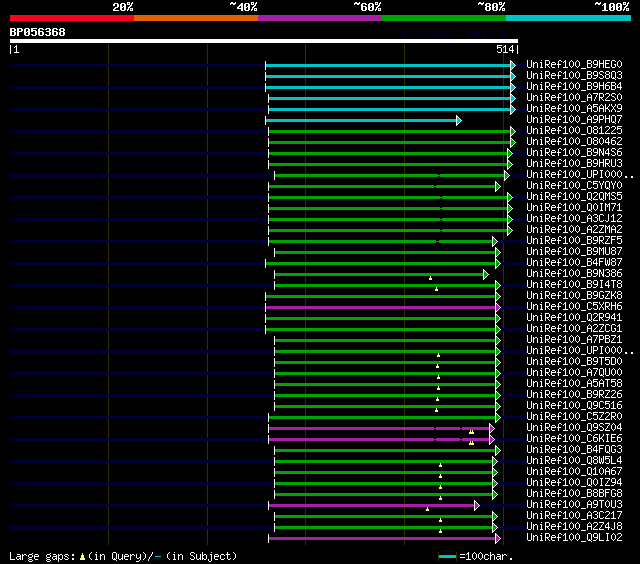The image size is (640, 564).
Task: Select label UniRef100_B4FQG3
Action: 574,450
